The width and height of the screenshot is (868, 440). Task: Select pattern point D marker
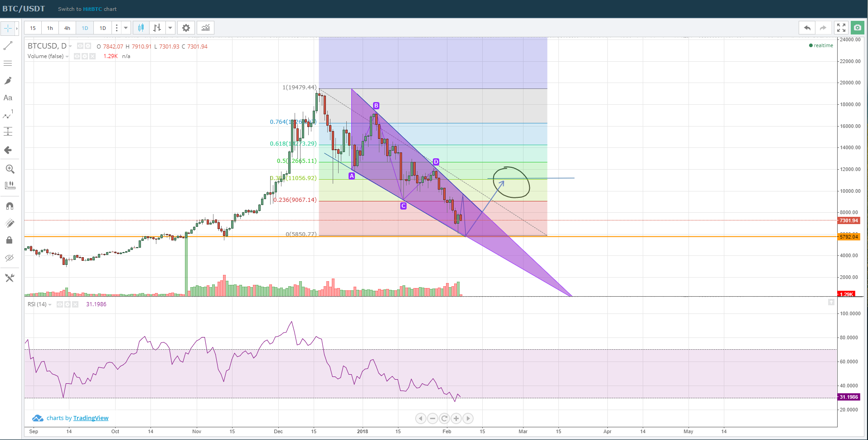point(436,162)
